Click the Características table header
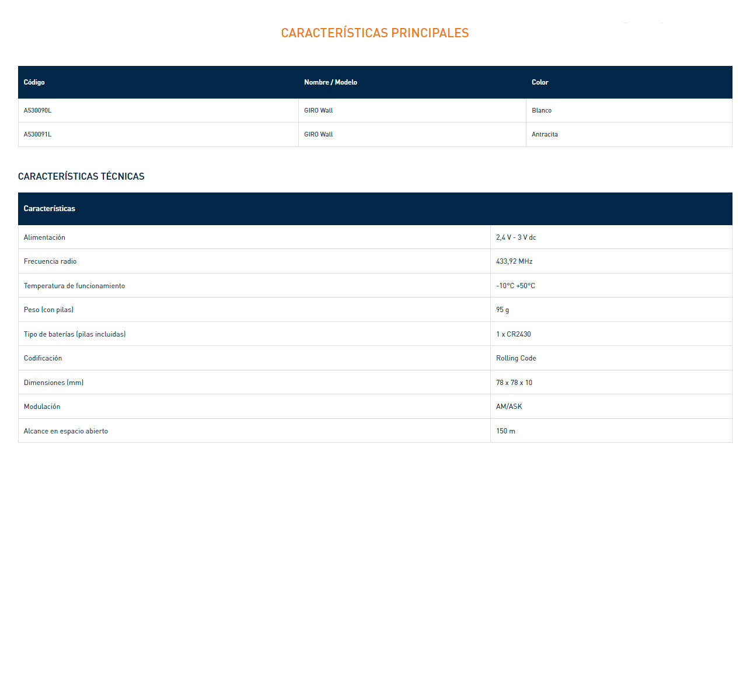The width and height of the screenshot is (750, 700). pos(50,209)
